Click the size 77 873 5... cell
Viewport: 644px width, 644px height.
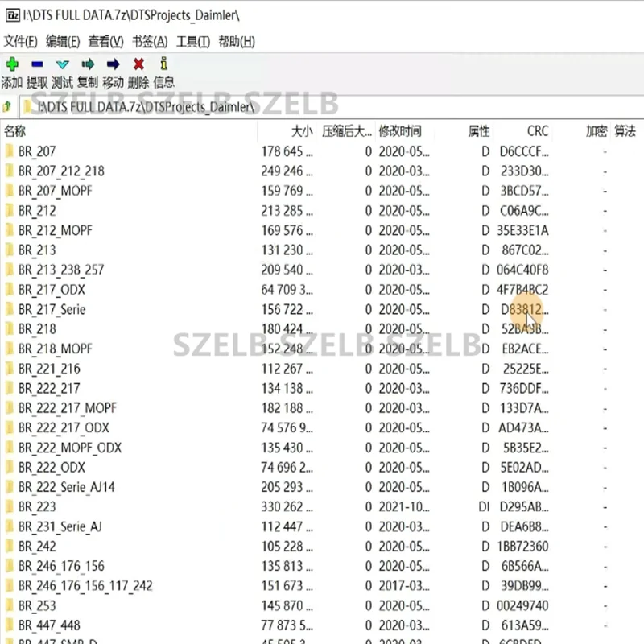point(287,625)
